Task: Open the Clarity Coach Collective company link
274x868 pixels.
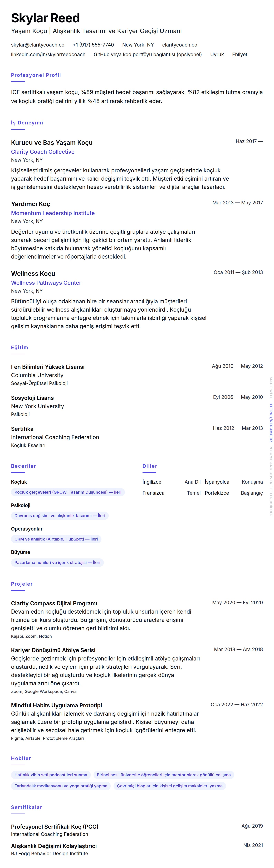Action: pyautogui.click(x=42, y=152)
